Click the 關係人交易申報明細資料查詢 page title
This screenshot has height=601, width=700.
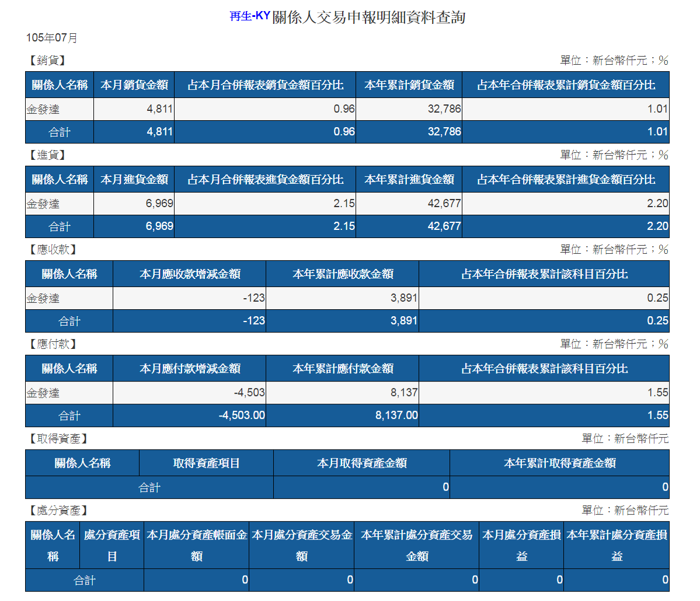(369, 17)
